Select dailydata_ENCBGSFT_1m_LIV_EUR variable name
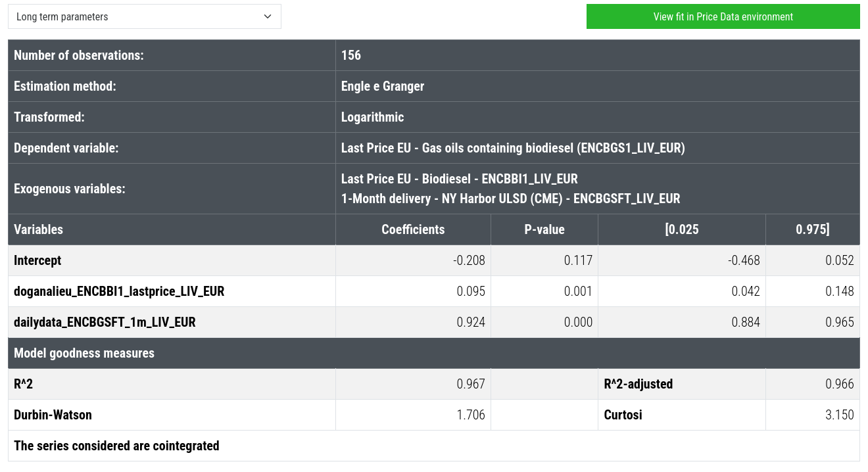The height and width of the screenshot is (472, 868). pyautogui.click(x=105, y=322)
